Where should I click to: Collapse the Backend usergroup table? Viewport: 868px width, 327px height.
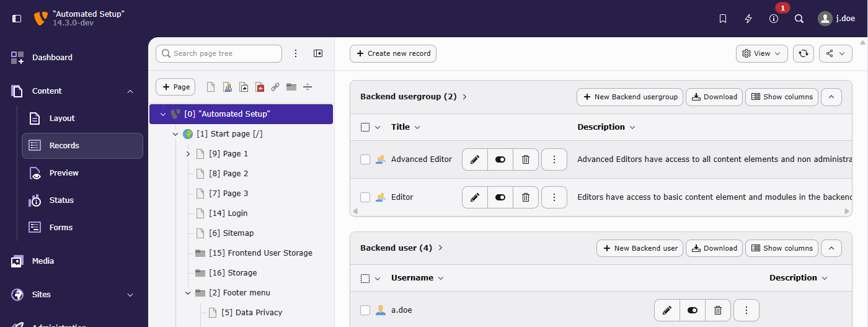tap(831, 97)
